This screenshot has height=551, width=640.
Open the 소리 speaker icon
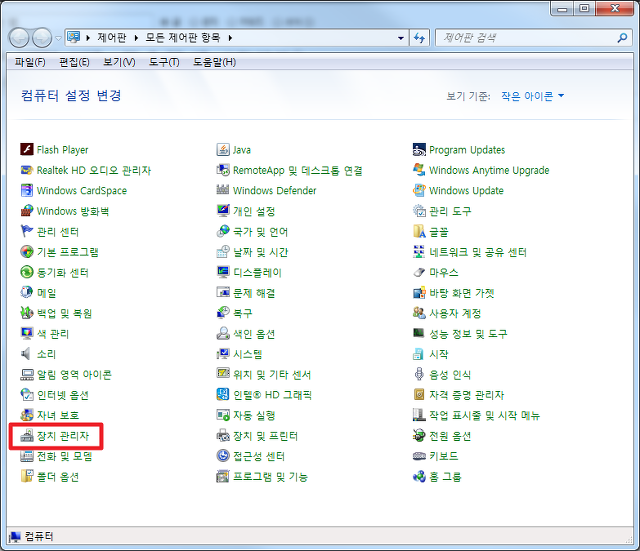(27, 354)
